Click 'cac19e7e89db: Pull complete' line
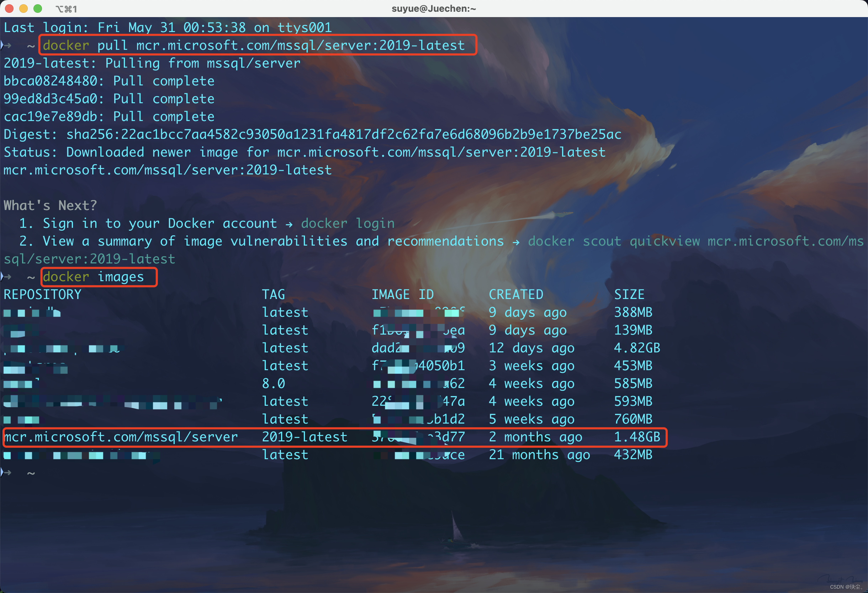Image resolution: width=868 pixels, height=593 pixels. click(x=109, y=117)
